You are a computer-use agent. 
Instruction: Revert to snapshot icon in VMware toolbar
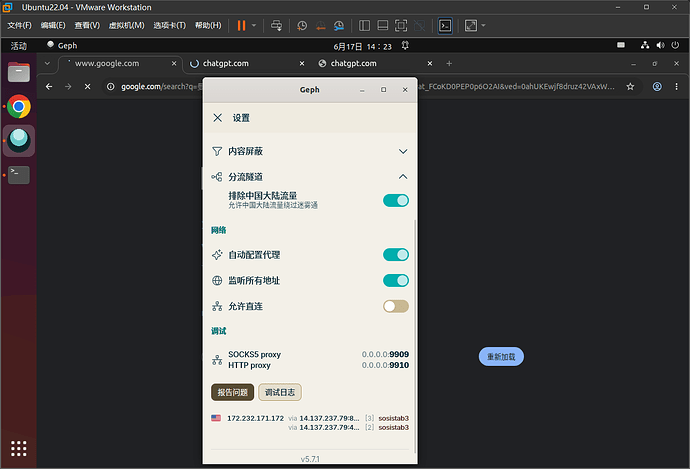pyautogui.click(x=320, y=26)
